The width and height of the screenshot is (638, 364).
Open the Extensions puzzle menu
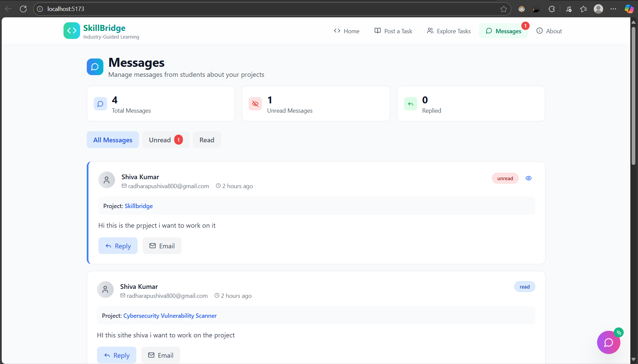click(552, 9)
